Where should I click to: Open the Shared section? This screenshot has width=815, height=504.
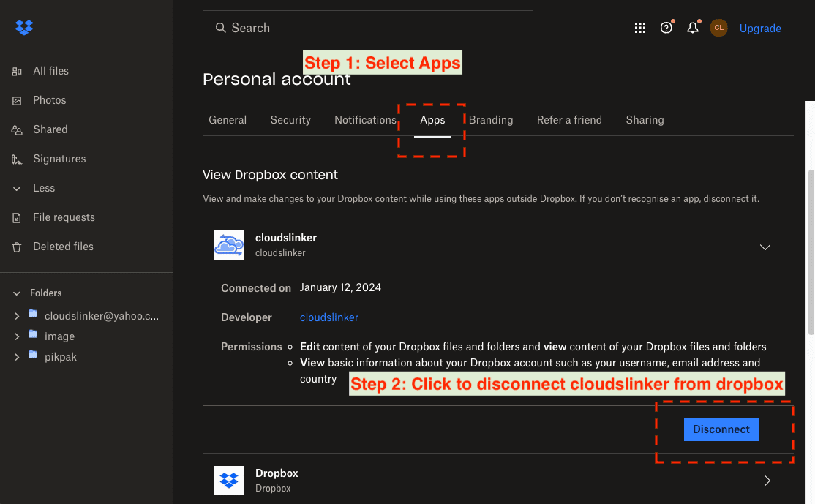tap(50, 129)
